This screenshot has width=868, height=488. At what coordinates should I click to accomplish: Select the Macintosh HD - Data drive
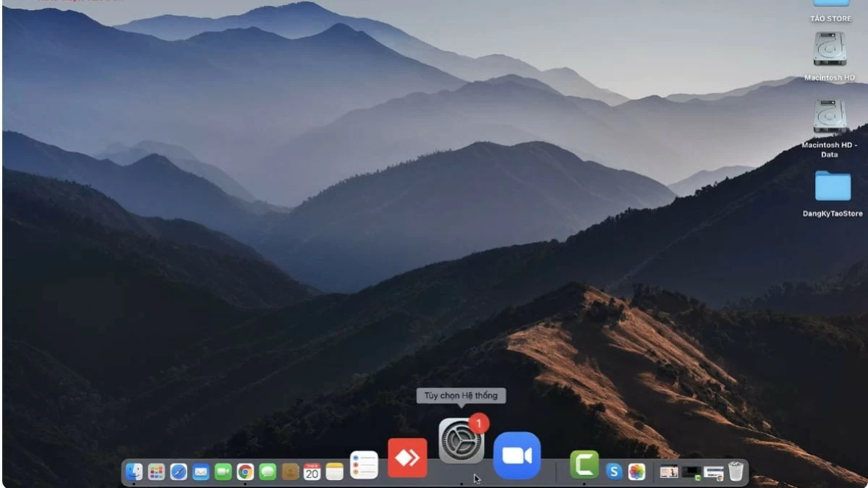830,117
